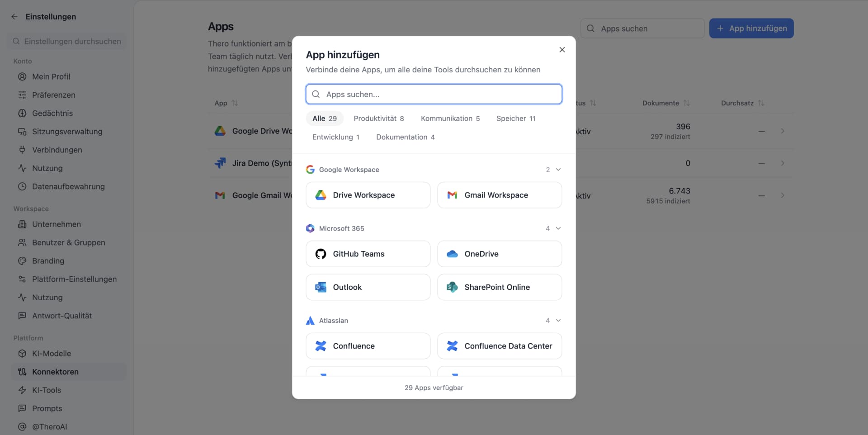
Task: Add the Gmail Workspace app
Action: 500,195
